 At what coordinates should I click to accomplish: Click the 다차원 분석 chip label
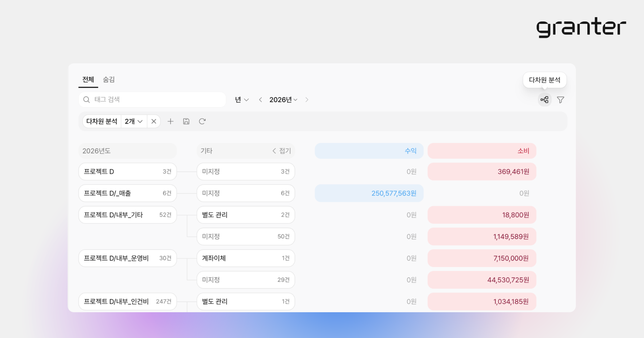pos(102,121)
